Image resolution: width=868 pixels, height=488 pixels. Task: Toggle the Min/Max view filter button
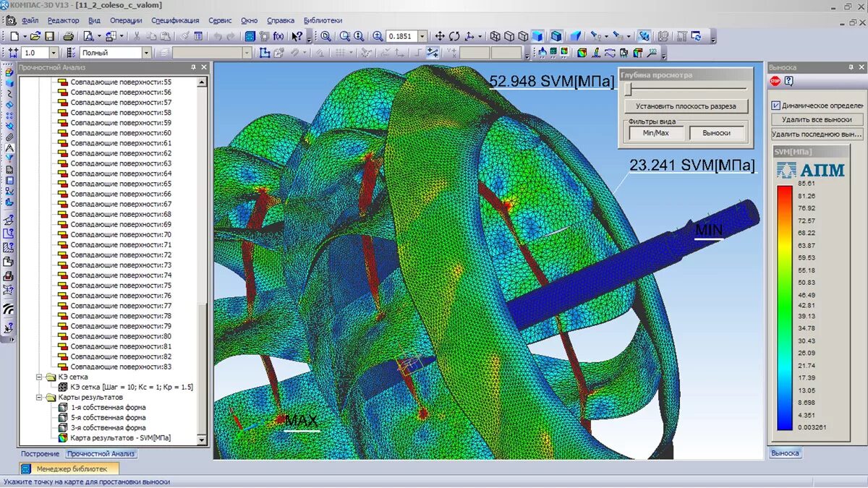coord(657,133)
